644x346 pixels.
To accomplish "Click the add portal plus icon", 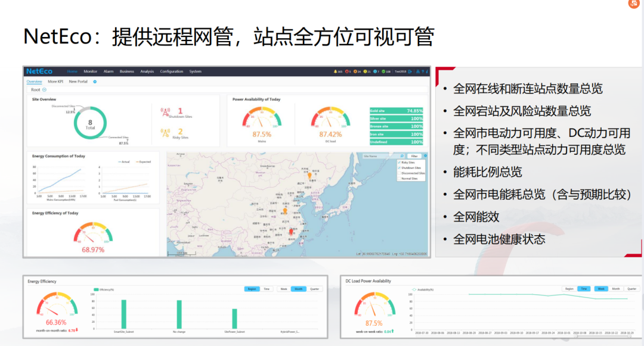I will (x=95, y=82).
